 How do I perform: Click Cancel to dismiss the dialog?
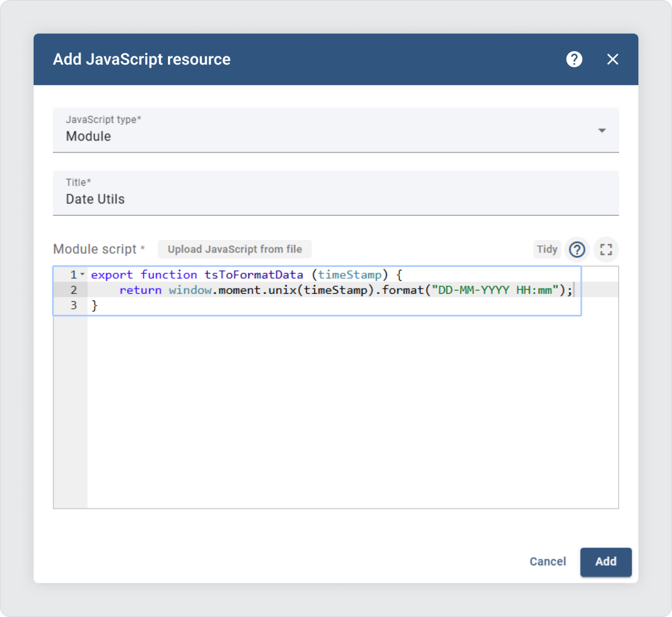(x=548, y=562)
